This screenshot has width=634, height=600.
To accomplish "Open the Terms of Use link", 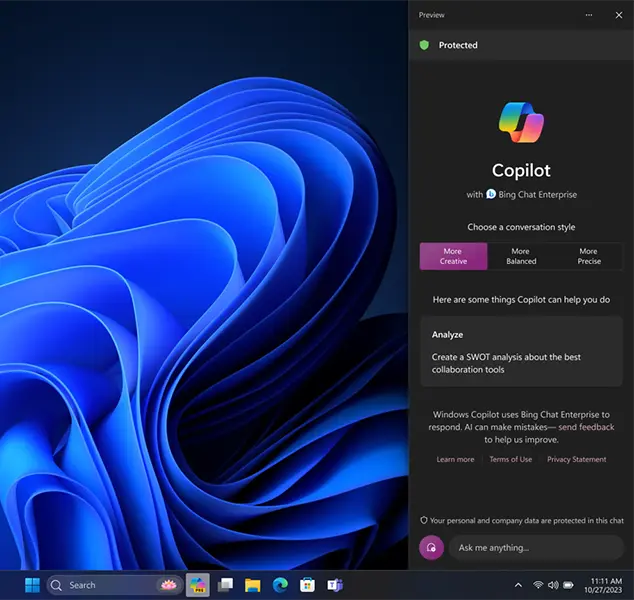I will [510, 459].
